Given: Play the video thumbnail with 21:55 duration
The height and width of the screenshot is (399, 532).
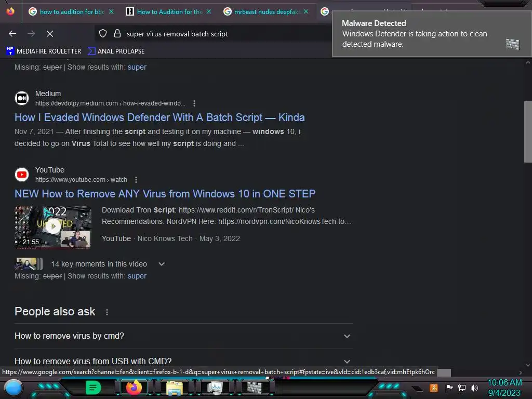Looking at the screenshot, I should point(53,227).
